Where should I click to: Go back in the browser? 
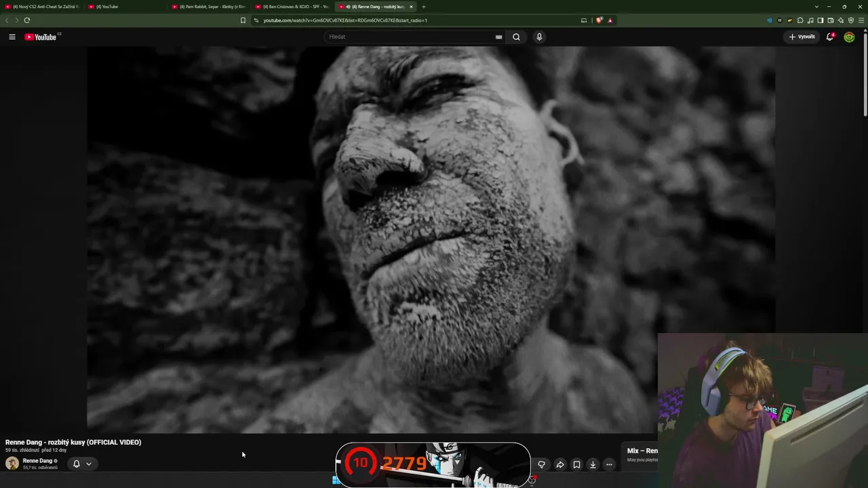click(7, 20)
